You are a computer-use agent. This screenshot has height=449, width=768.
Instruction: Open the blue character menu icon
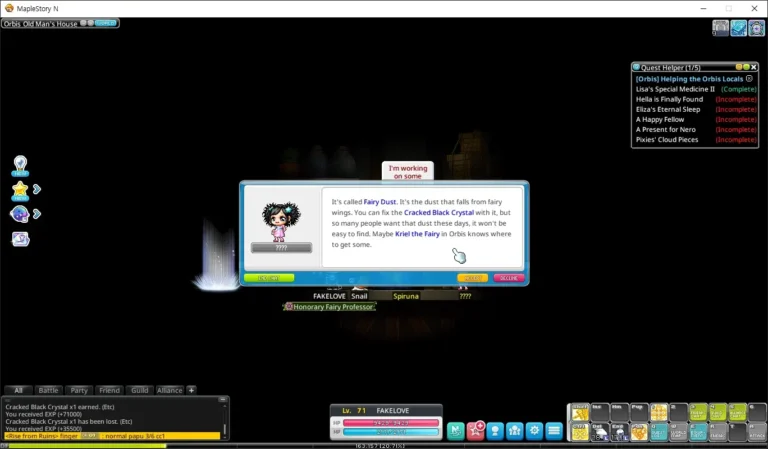tap(495, 431)
